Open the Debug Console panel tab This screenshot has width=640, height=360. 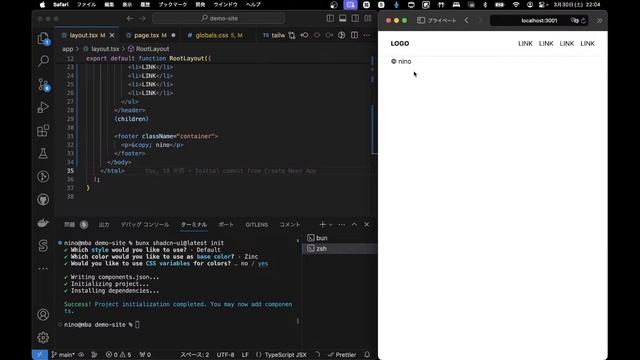click(x=144, y=224)
